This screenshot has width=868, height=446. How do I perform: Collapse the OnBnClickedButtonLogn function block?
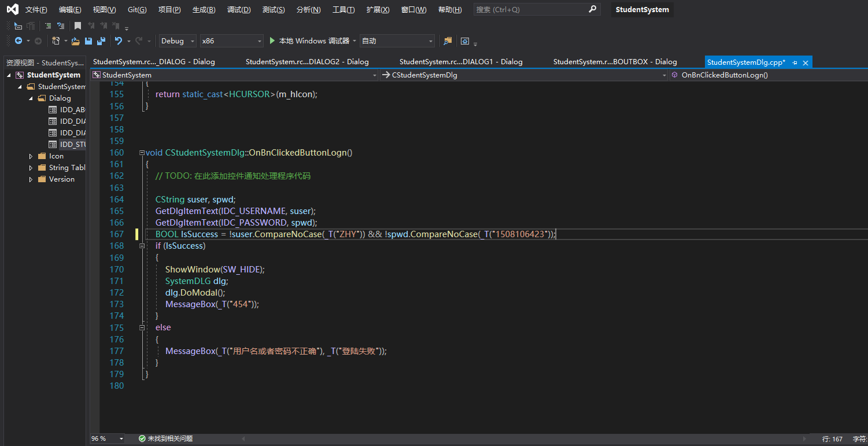pos(142,153)
